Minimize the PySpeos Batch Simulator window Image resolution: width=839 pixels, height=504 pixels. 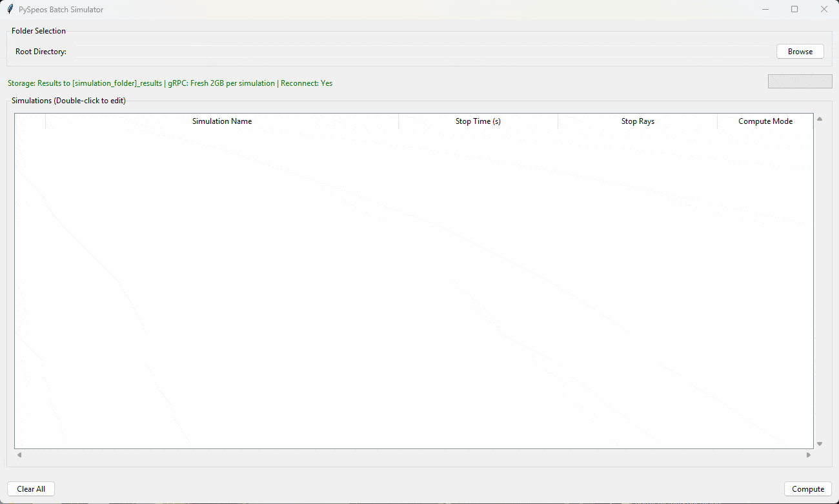click(x=765, y=10)
